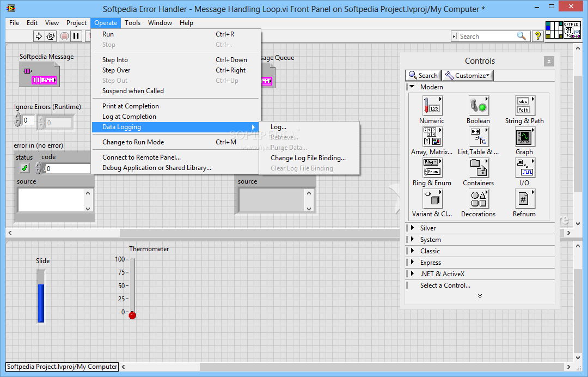588x377 pixels.
Task: Choose Suspend when Called
Action: (x=175, y=91)
